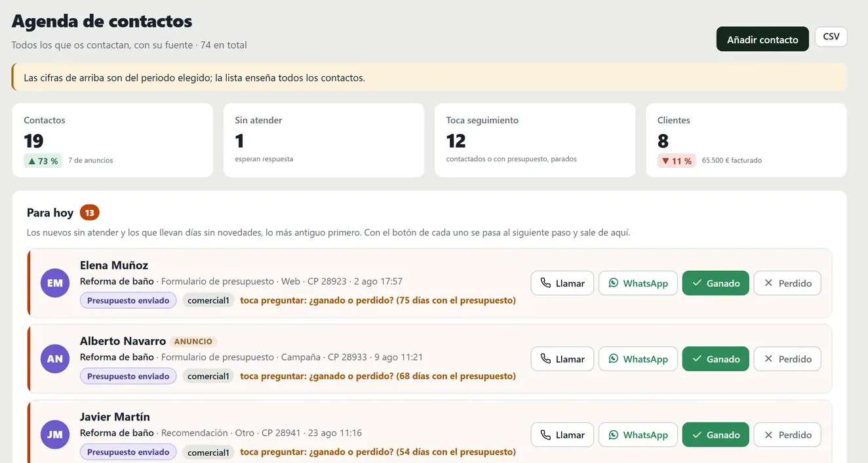The width and height of the screenshot is (868, 463).
Task: Open the Toca seguimiento summary card
Action: pyautogui.click(x=535, y=140)
